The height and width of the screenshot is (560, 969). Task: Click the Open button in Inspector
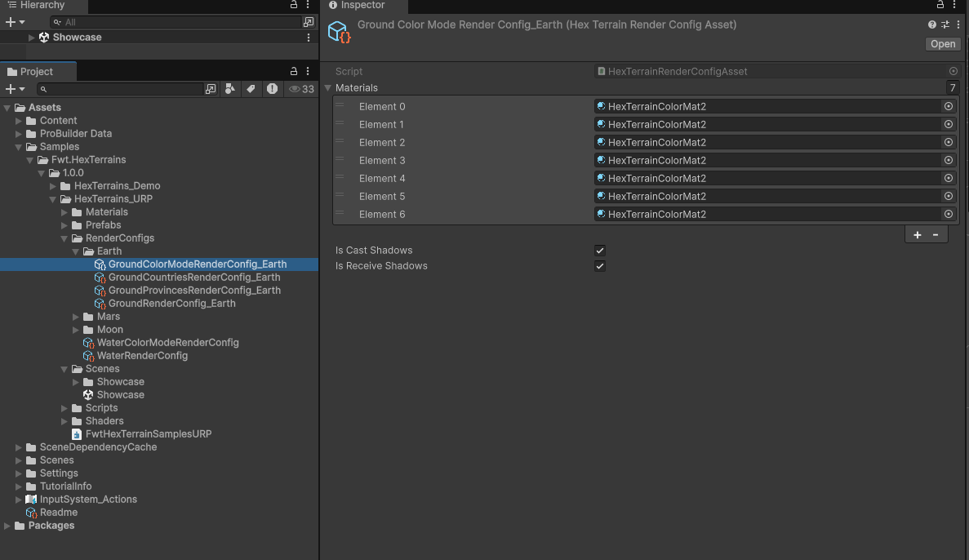click(943, 44)
